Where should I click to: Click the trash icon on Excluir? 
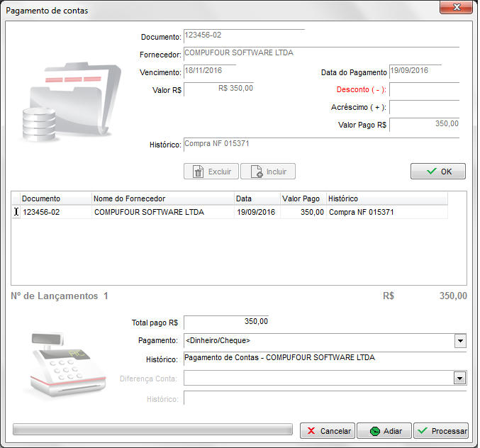point(198,172)
